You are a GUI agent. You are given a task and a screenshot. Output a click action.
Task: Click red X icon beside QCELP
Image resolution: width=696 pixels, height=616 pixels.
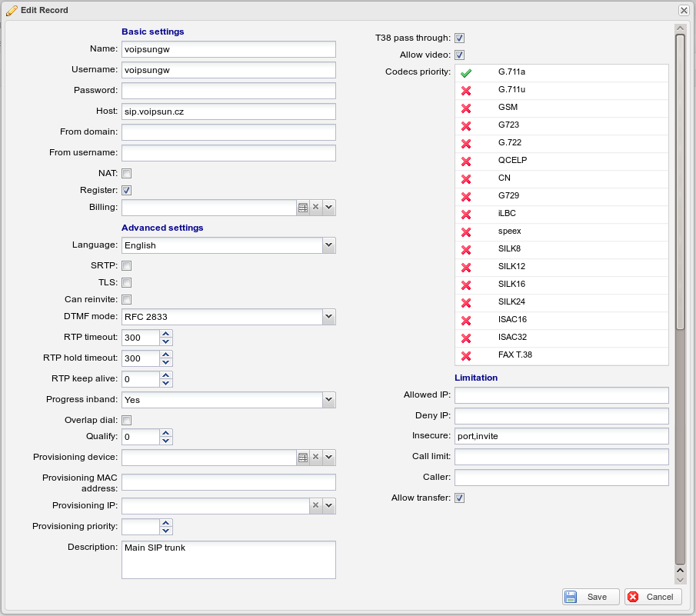tap(465, 161)
